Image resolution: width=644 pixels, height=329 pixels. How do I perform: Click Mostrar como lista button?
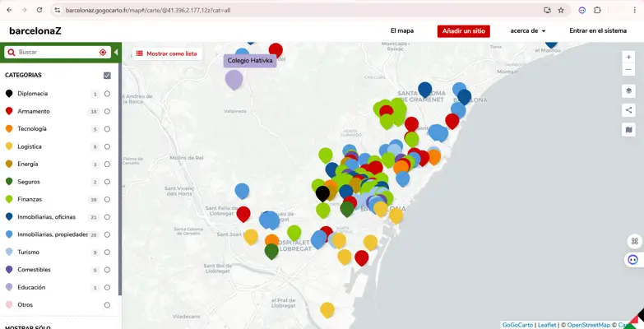(167, 53)
